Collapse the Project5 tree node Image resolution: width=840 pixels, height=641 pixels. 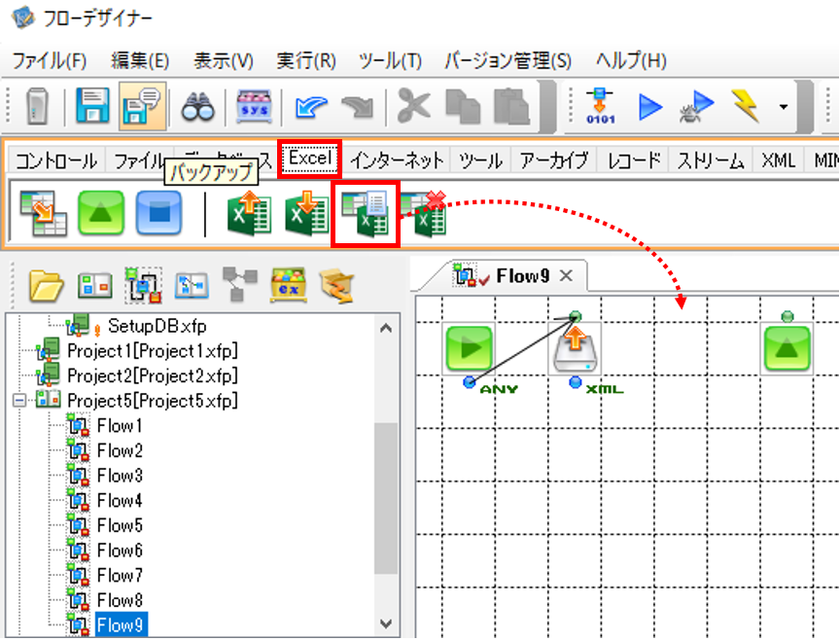[x=19, y=401]
